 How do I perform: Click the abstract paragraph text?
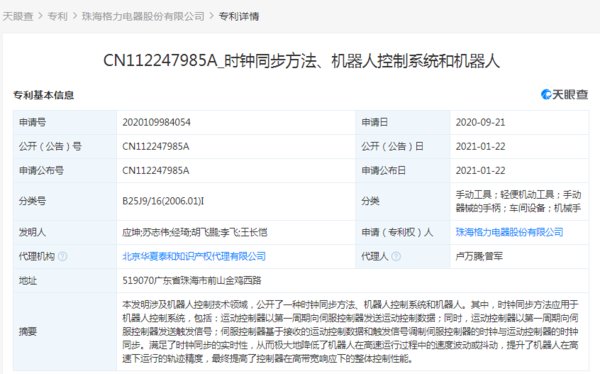click(x=350, y=332)
